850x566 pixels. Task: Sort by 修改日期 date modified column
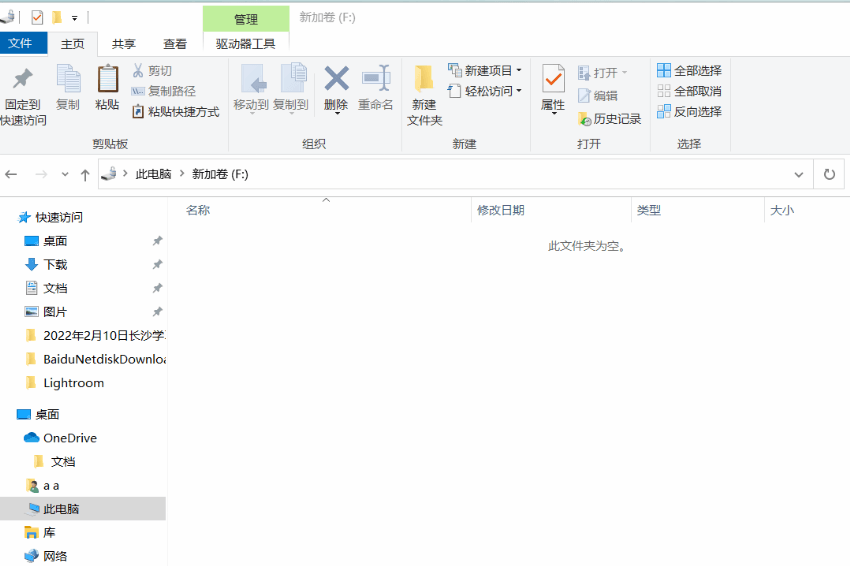point(552,210)
